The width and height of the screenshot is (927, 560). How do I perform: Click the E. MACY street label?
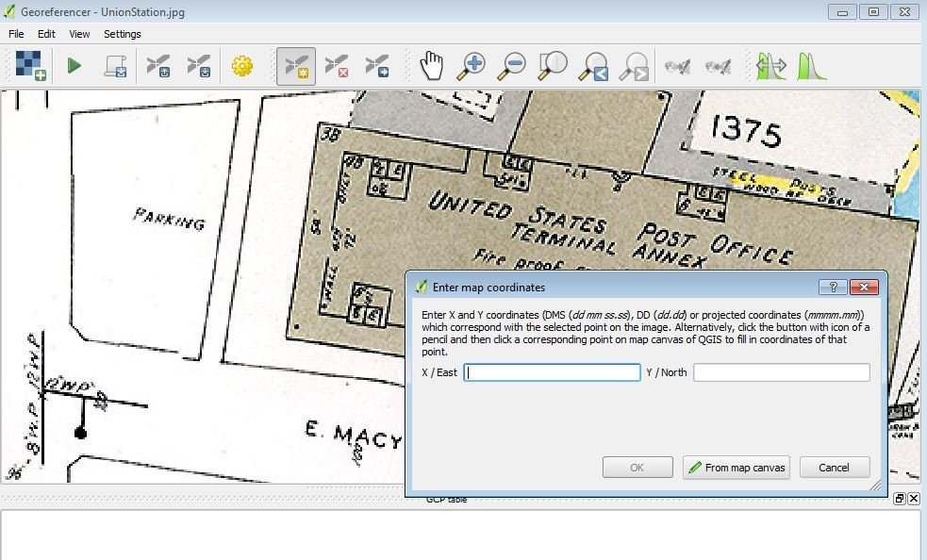click(x=354, y=436)
